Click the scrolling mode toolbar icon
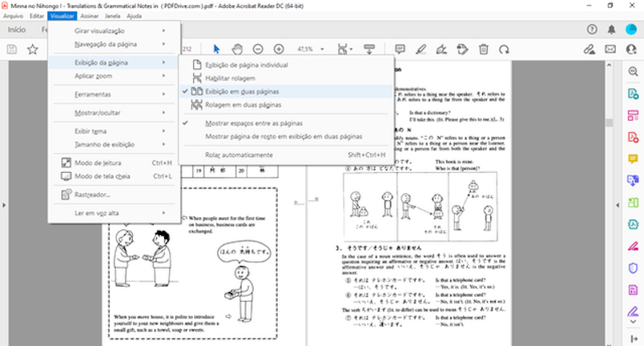 tap(369, 49)
